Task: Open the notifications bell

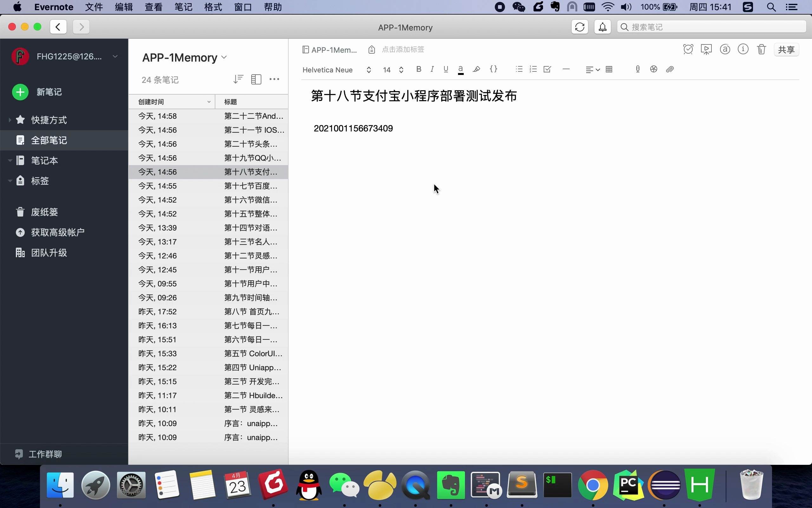Action: pos(602,27)
